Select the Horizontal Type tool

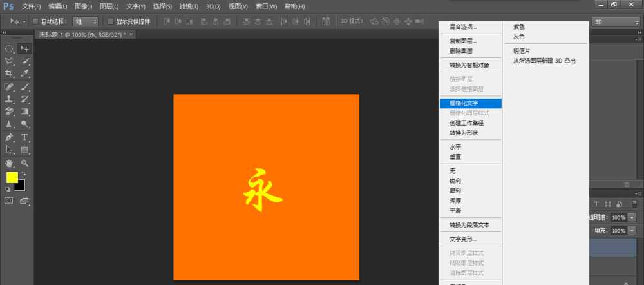point(25,137)
